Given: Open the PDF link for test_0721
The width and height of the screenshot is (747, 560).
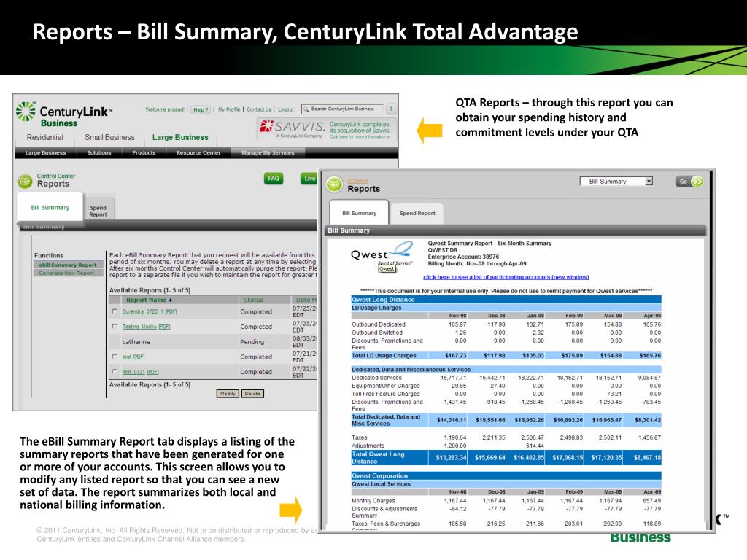Looking at the screenshot, I should [x=153, y=372].
